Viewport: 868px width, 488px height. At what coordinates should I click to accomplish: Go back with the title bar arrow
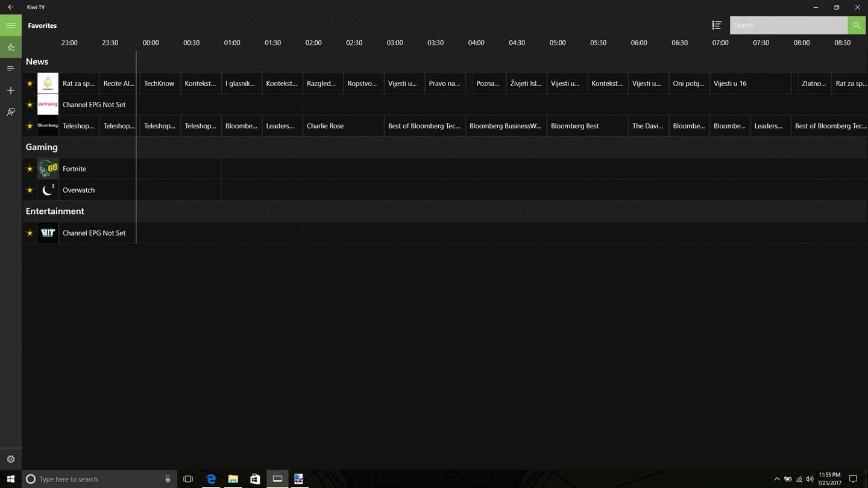(11, 7)
